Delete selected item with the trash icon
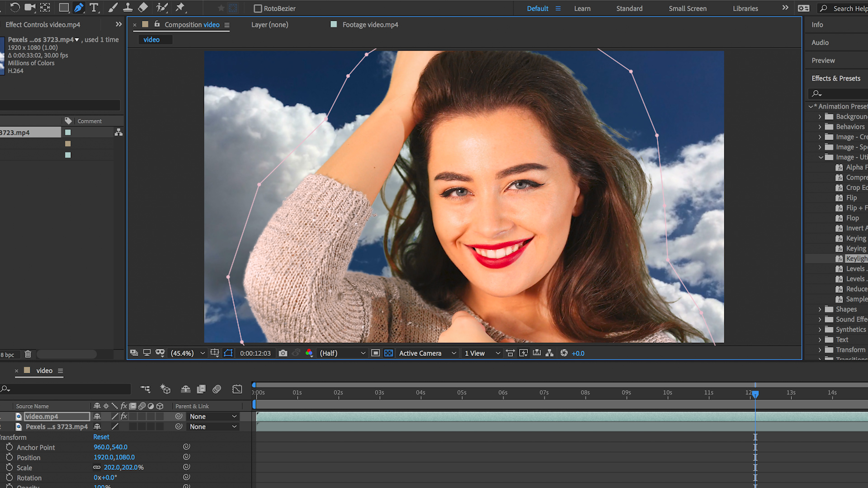The height and width of the screenshot is (488, 868). point(28,354)
